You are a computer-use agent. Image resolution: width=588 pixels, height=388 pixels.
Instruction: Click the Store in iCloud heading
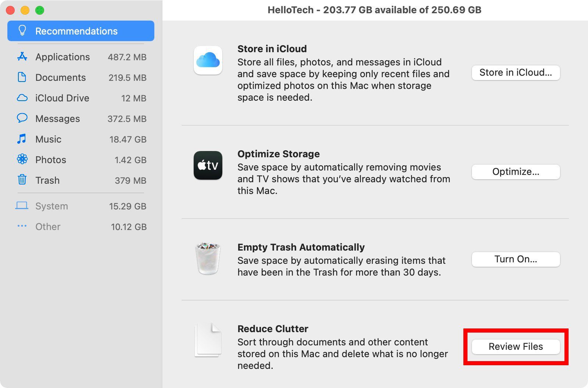coord(272,49)
